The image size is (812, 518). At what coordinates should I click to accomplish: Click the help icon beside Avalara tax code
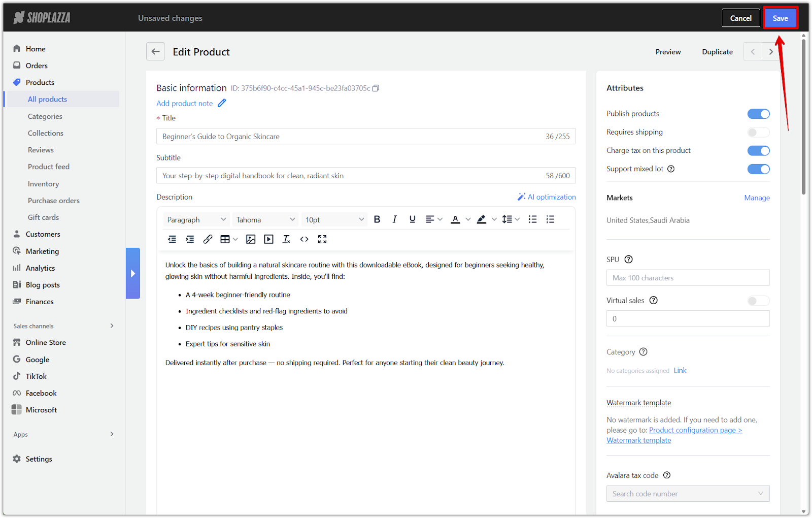[x=667, y=475]
